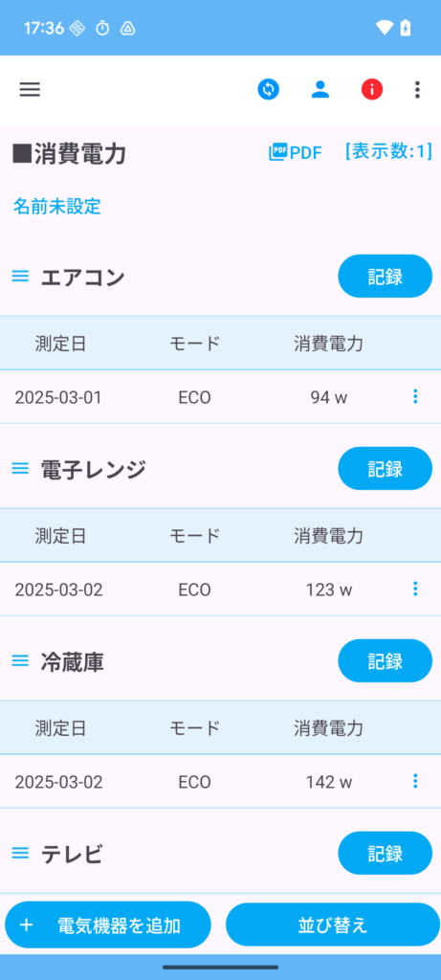Record a measurement for エアコン
The height and width of the screenshot is (980, 441).
click(x=386, y=277)
